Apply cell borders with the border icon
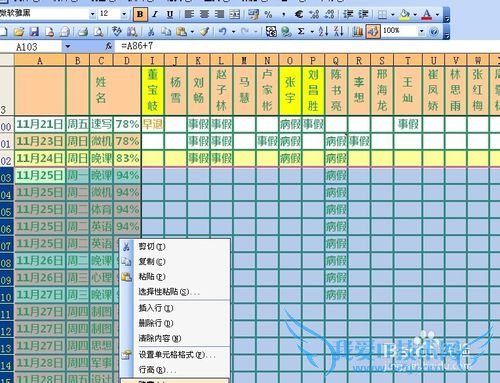Screen dimensions: 500x383 tap(382, 14)
